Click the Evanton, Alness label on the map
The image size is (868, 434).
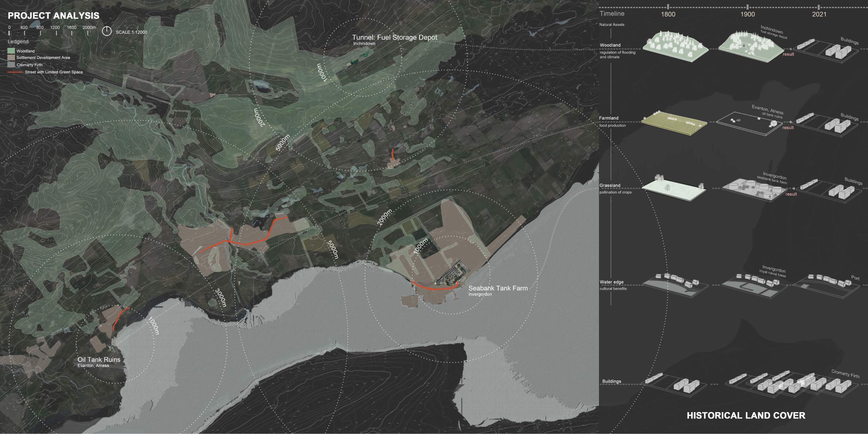(x=93, y=365)
